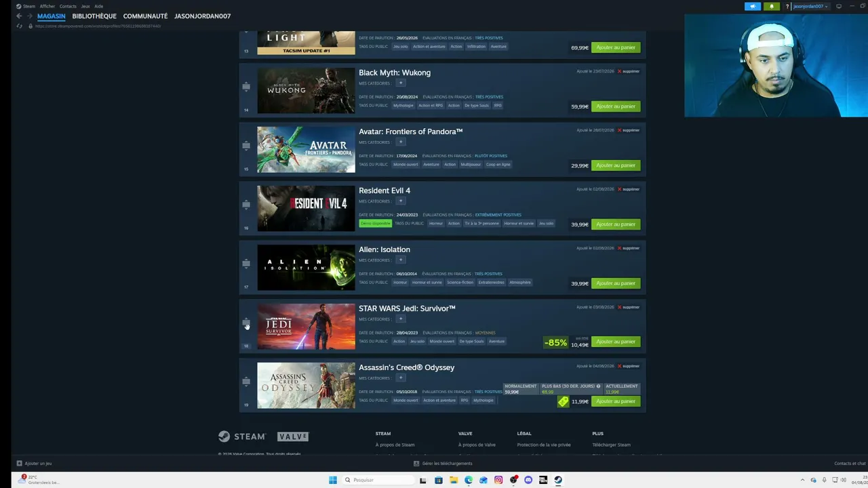
Task: Click the drag handle for Resident Evil 4
Action: pyautogui.click(x=245, y=205)
